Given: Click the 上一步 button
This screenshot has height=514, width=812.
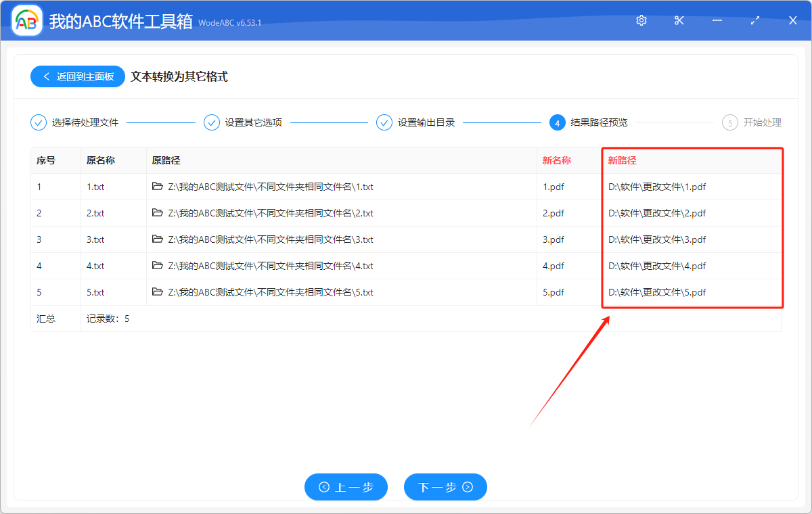Looking at the screenshot, I should (x=346, y=487).
